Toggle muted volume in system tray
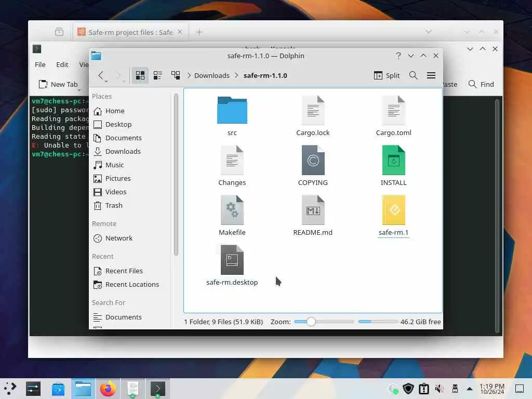Viewport: 532px width, 399px height. 440,389
